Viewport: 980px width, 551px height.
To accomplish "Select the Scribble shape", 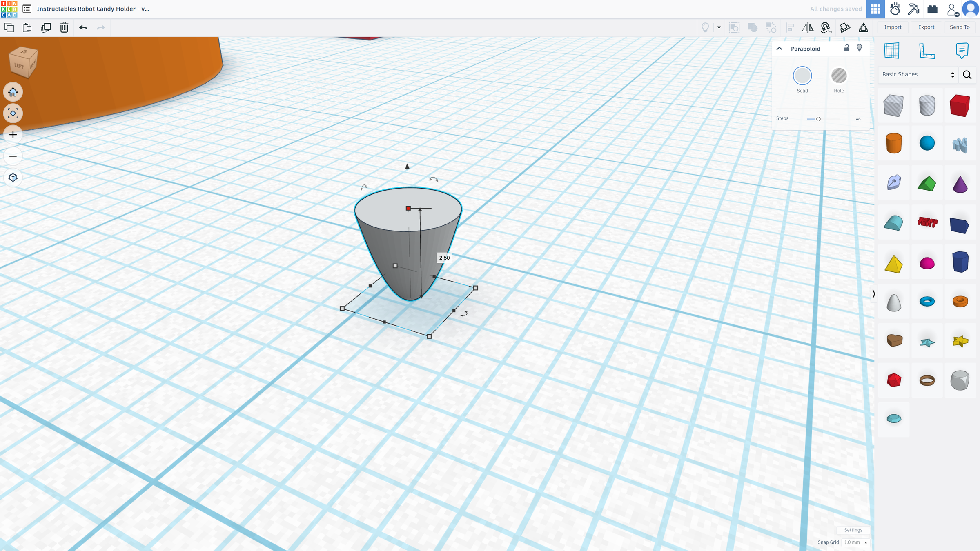I will click(x=960, y=144).
